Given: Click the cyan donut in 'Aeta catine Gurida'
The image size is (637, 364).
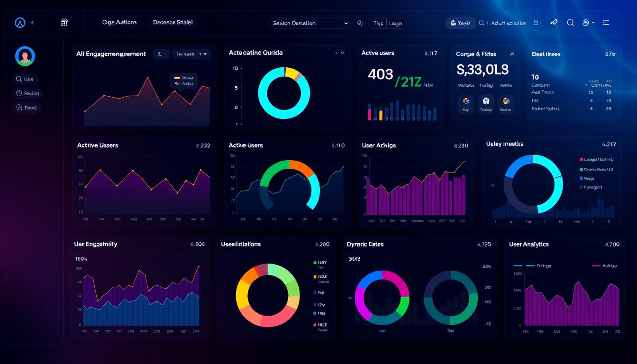Looking at the screenshot, I should (284, 93).
